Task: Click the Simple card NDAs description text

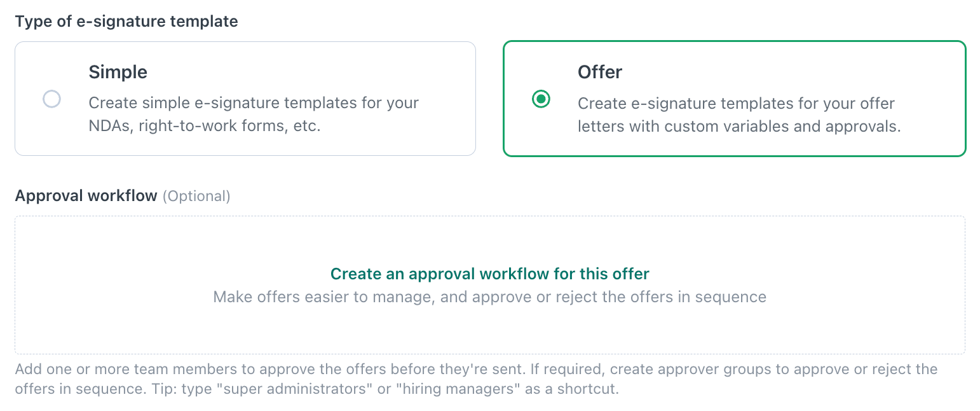Action: point(254,103)
